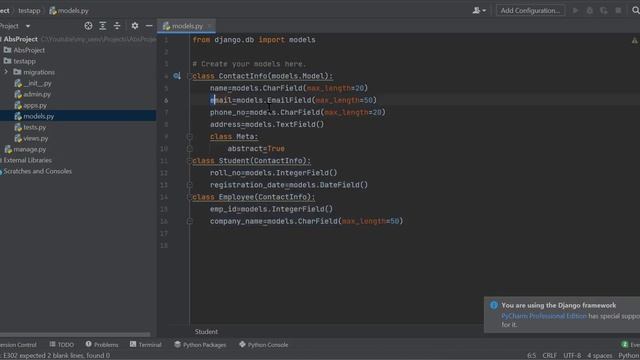The width and height of the screenshot is (640, 360).
Task: Open the user account dropdown
Action: pyautogui.click(x=479, y=11)
